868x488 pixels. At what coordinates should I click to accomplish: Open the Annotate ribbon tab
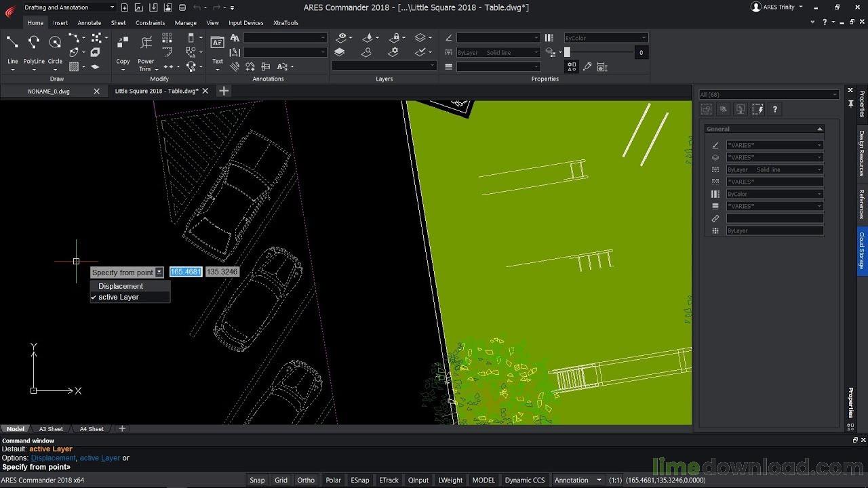click(x=89, y=22)
